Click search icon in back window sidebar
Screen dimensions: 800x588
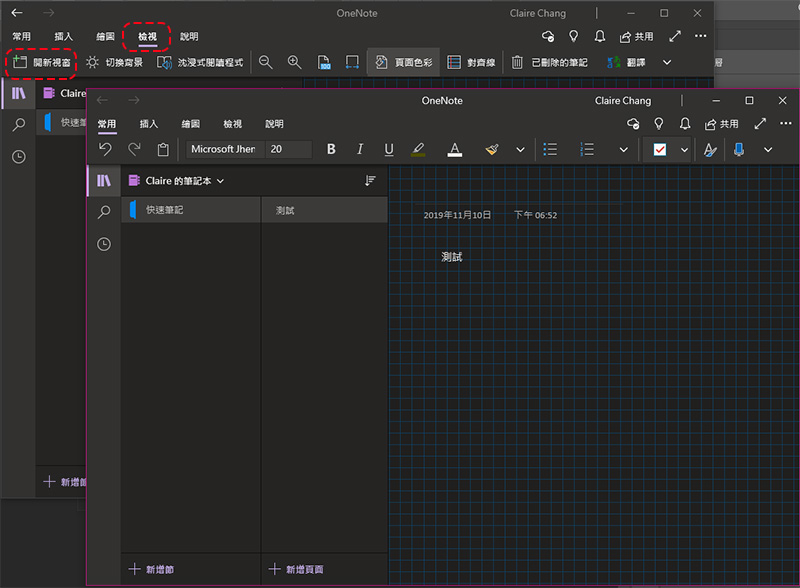click(19, 125)
